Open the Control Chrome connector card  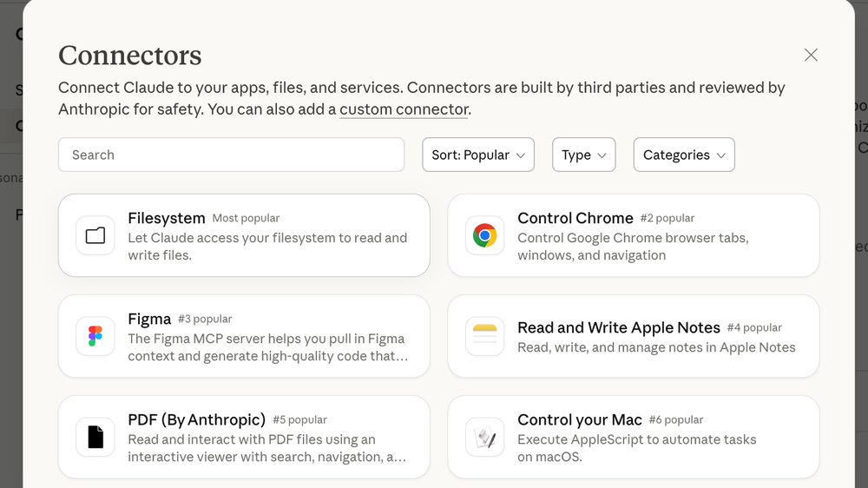coord(634,235)
